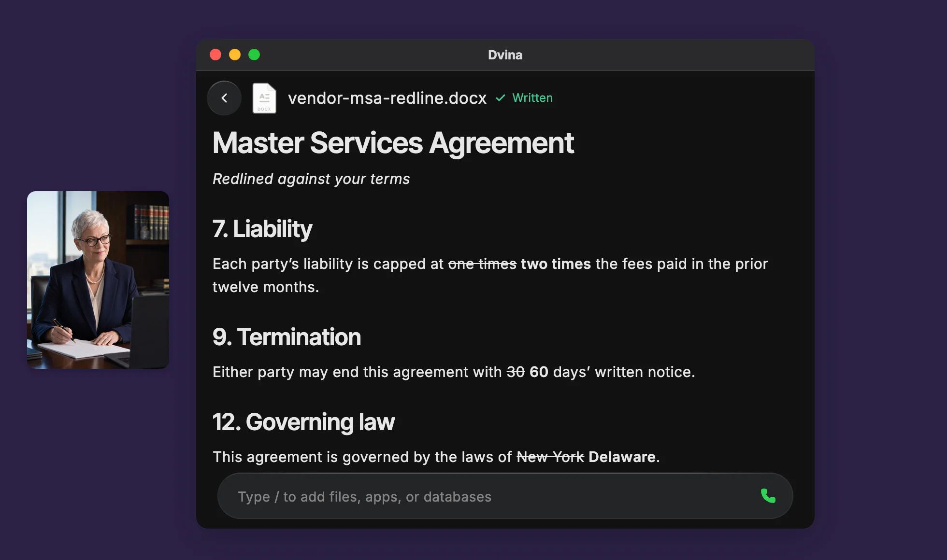Click the '7. Liability' heading
Screen dimensions: 947x560
point(262,229)
